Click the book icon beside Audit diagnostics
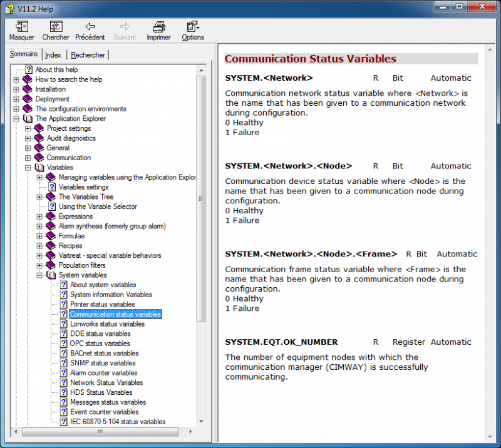 pyautogui.click(x=39, y=138)
